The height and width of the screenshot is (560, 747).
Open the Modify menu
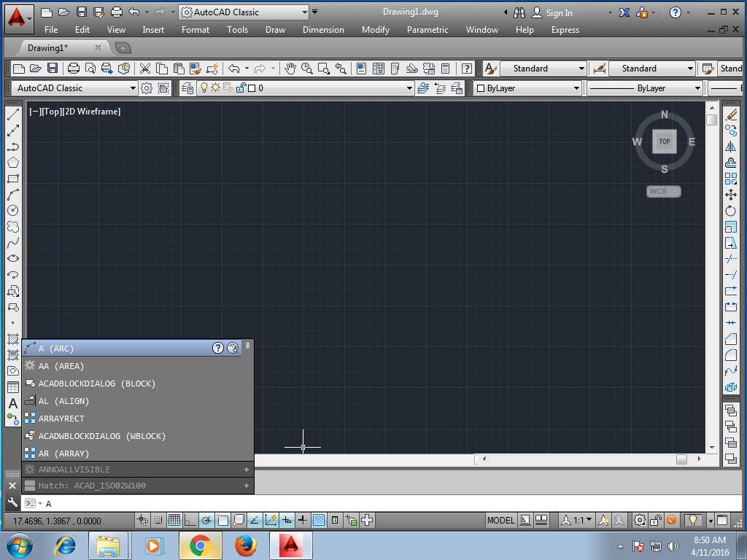click(x=375, y=30)
